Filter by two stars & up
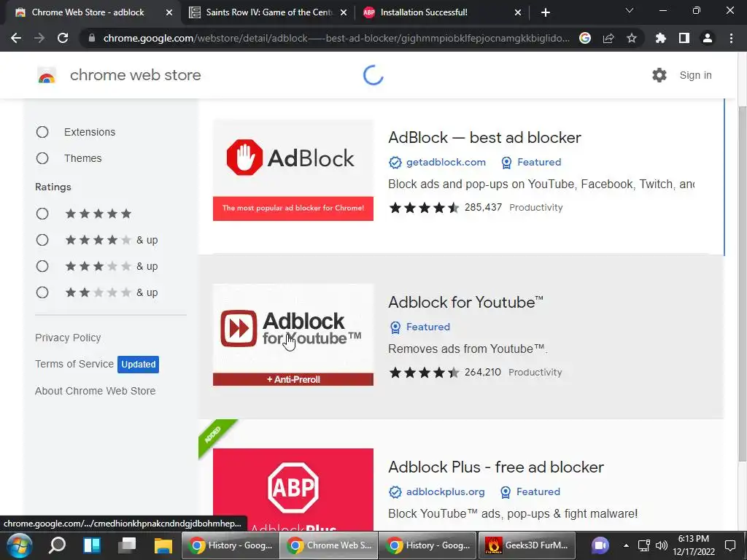 point(42,292)
